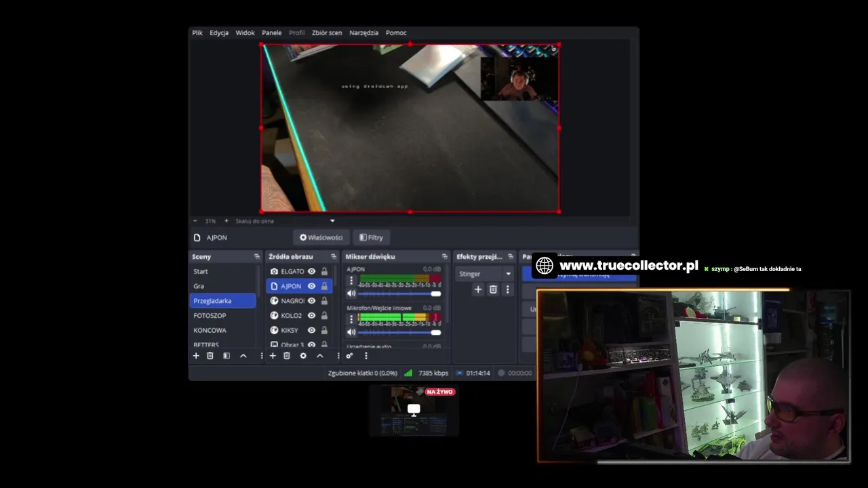Viewport: 868px width, 488px height.
Task: Adjust the Mikrofon/Wejście liniowe volume slider
Action: (x=399, y=332)
